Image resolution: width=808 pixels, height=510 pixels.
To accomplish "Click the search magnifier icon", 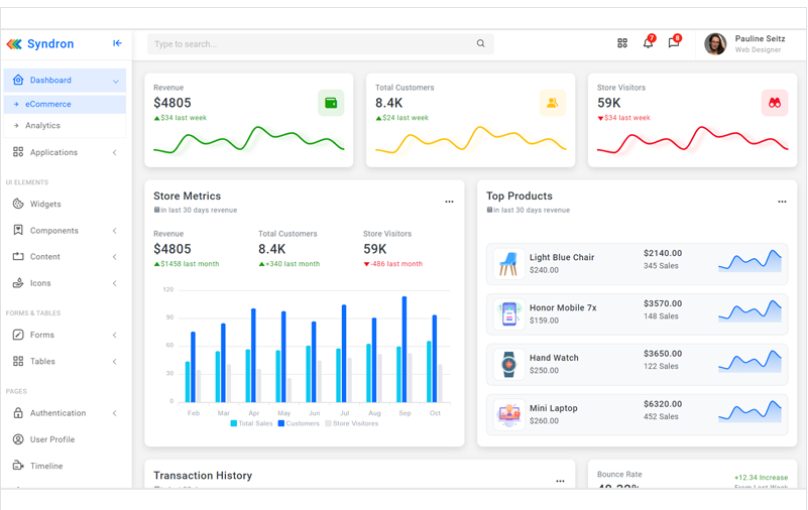I will [480, 44].
